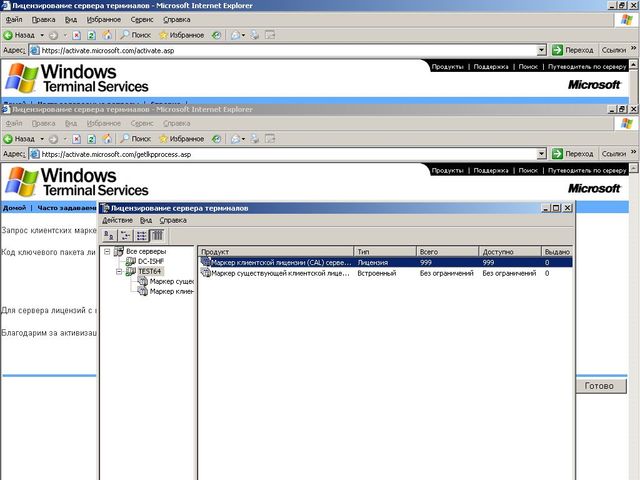The height and width of the screenshot is (480, 640).
Task: Switch licensing window to details view
Action: pyautogui.click(x=157, y=236)
